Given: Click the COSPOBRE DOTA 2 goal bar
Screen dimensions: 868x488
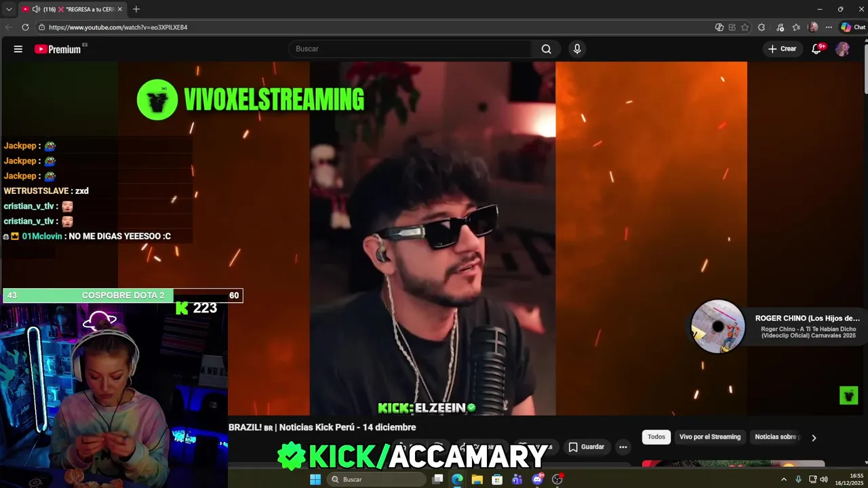Looking at the screenshot, I should click(x=123, y=296).
